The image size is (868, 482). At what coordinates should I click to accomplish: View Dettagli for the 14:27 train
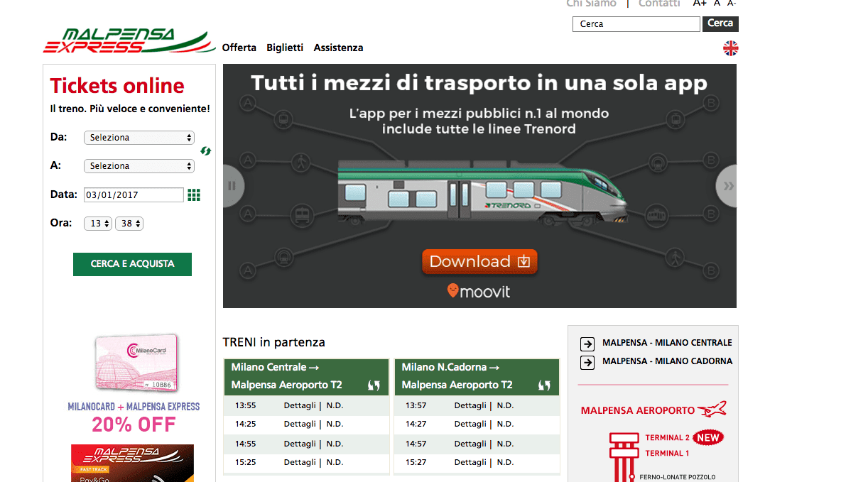pos(470,425)
